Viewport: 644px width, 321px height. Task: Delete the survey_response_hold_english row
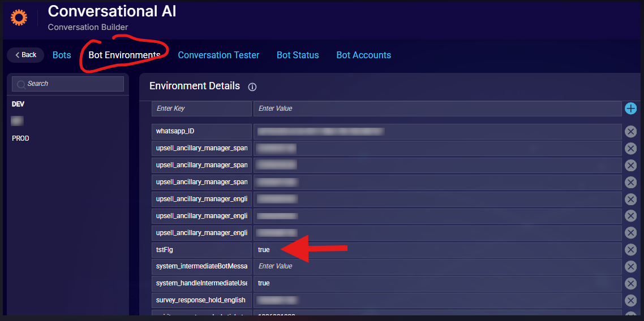[x=630, y=301]
